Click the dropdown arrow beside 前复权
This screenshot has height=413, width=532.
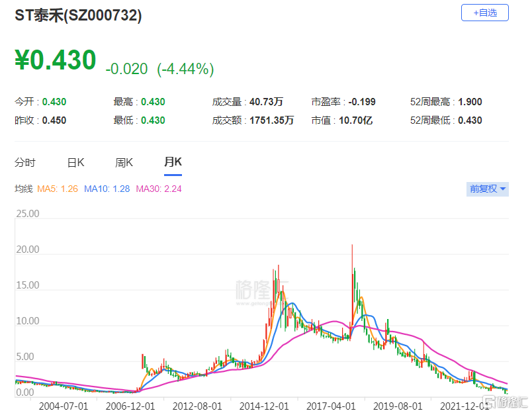[503, 189]
